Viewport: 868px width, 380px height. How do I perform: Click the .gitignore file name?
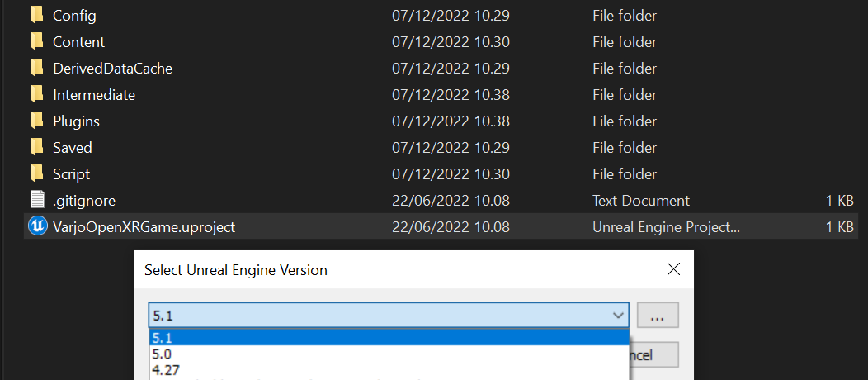tap(84, 201)
